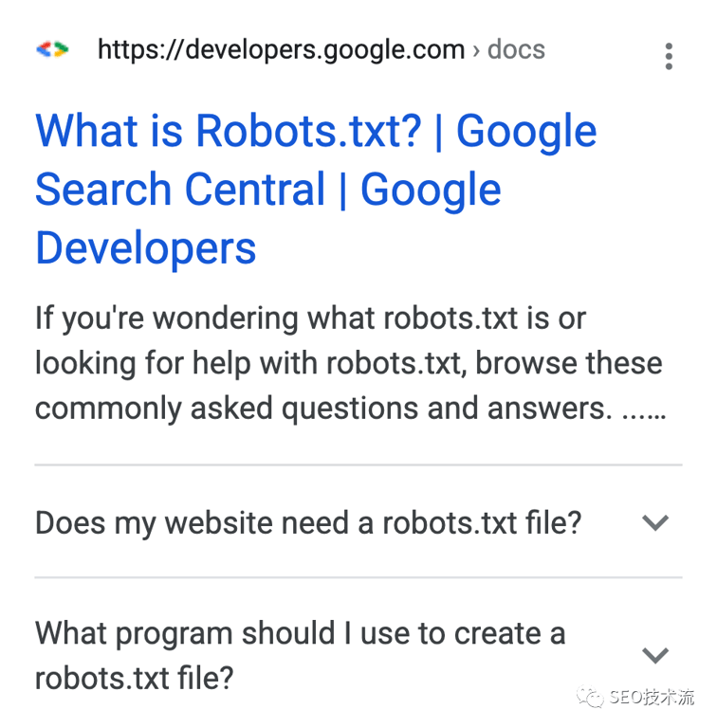
Task: Select the "If you're wondering what robots.txt" snippet
Action: 351,364
